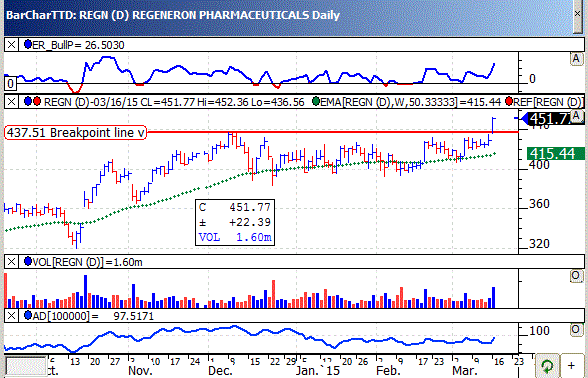Image resolution: width=588 pixels, height=378 pixels.
Task: Close the VOL[REGN (D)] pane
Action: tap(11, 262)
